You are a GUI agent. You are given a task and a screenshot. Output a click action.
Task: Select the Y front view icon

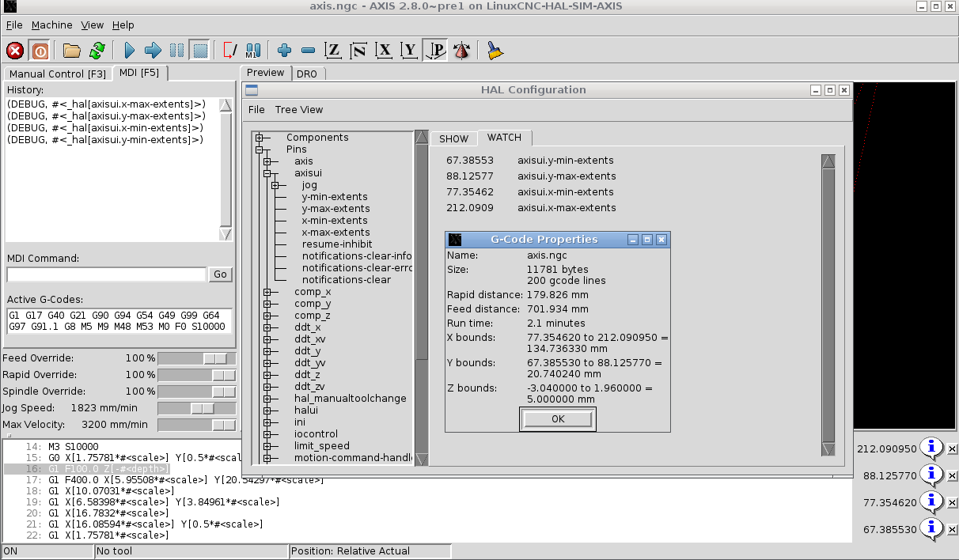point(410,51)
